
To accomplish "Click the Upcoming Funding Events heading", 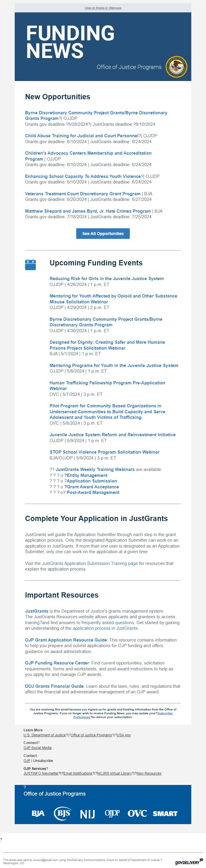I will point(96,263).
